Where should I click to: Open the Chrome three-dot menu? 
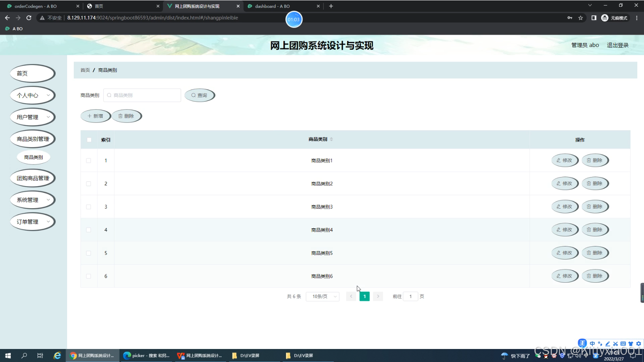point(637,18)
